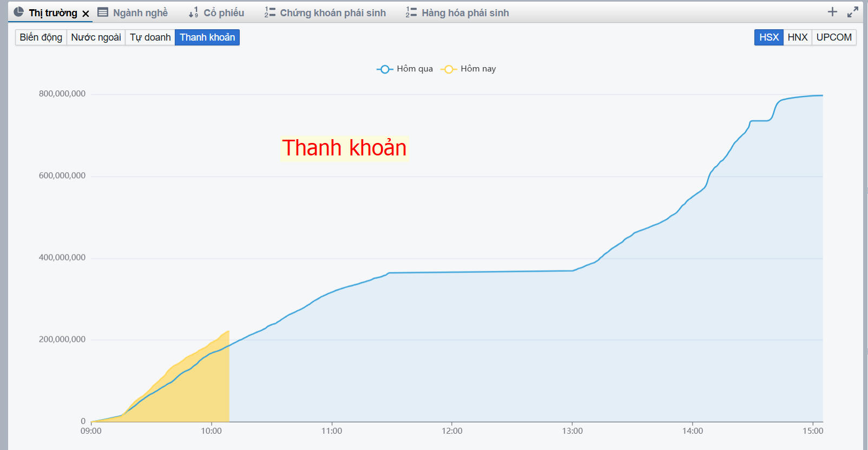Show the Biến động view
Image resolution: width=868 pixels, height=450 pixels.
pyautogui.click(x=41, y=37)
